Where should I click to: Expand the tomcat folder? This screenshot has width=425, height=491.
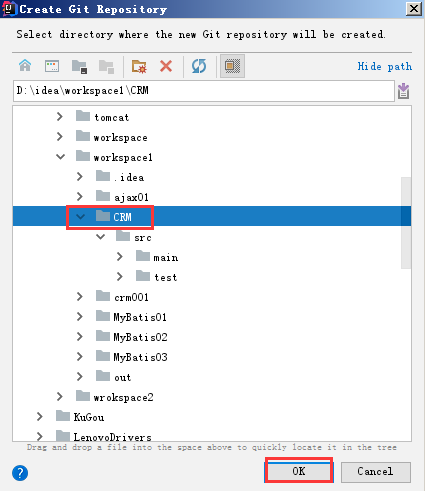(x=60, y=117)
